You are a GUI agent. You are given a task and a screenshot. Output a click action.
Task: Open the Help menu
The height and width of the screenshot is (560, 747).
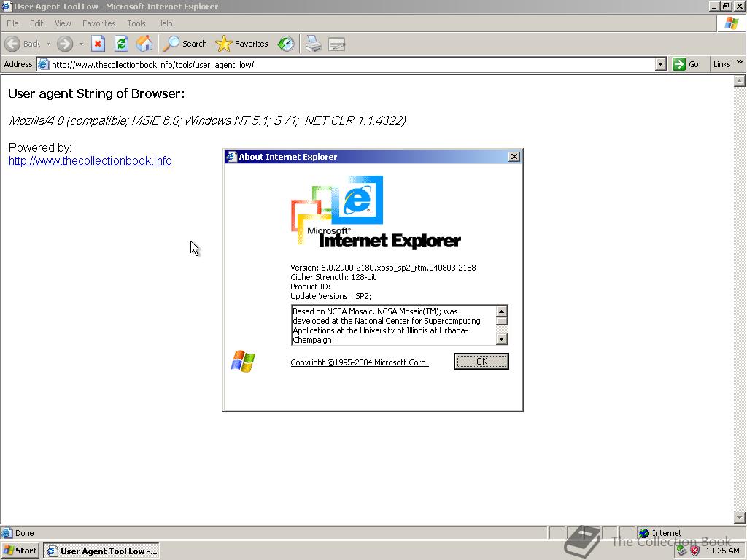point(164,23)
